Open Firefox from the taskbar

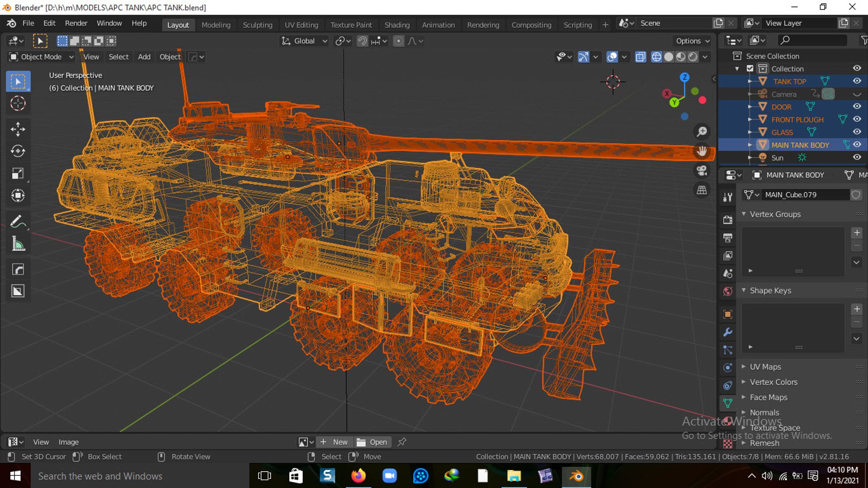click(358, 476)
